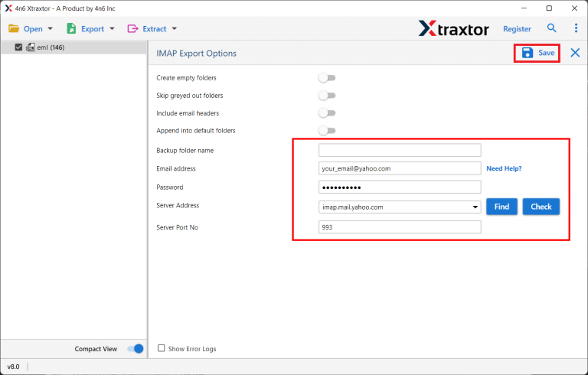Click the Password input field
Image resolution: width=588 pixels, height=375 pixels.
pos(400,187)
